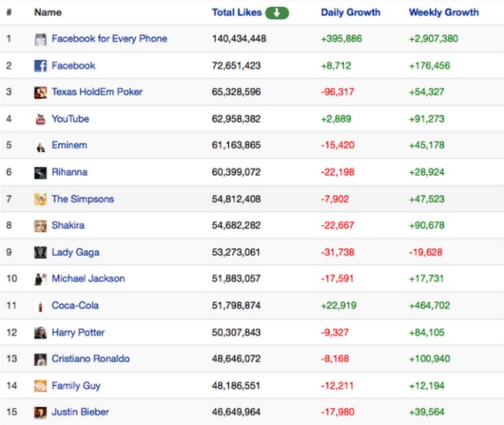504x425 pixels.
Task: Open the Justin Bieber page link
Action: point(80,412)
